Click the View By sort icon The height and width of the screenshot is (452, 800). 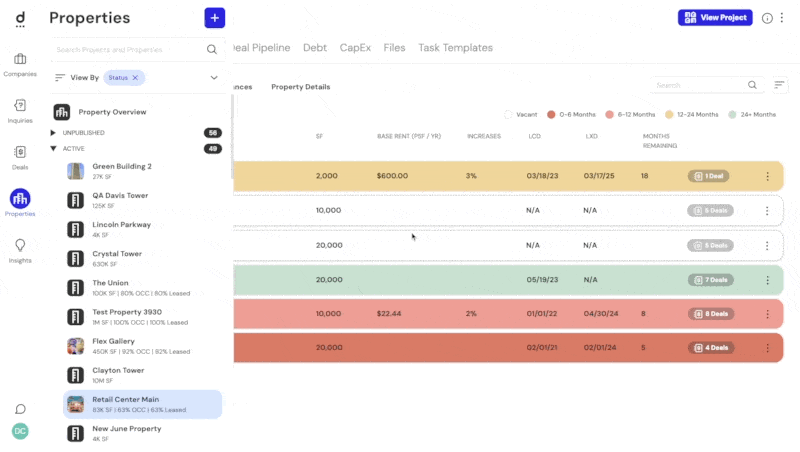point(60,78)
